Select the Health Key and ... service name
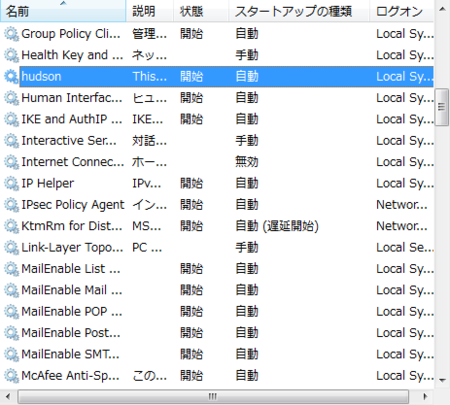Screen dimensions: 450x405 72,55
